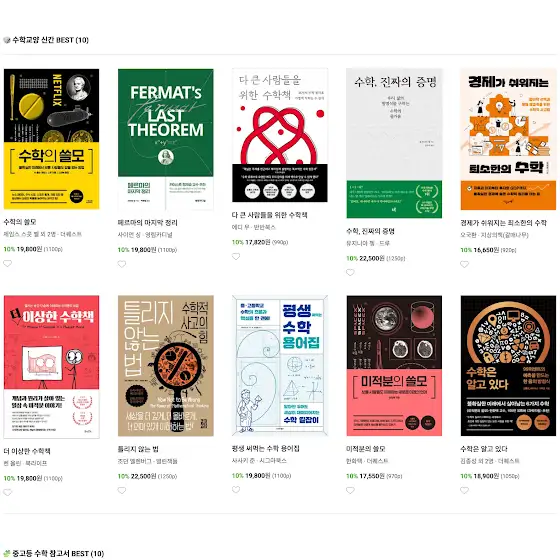The height and width of the screenshot is (560, 560).
Task: Open the 틀리지 않는 법 title link
Action: [138, 449]
